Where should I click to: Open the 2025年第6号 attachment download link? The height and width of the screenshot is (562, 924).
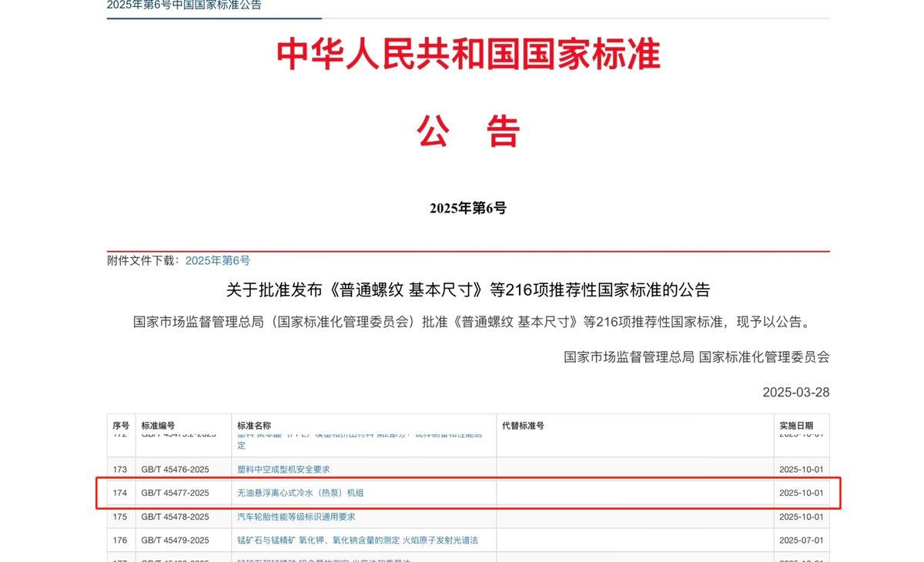[x=218, y=261]
